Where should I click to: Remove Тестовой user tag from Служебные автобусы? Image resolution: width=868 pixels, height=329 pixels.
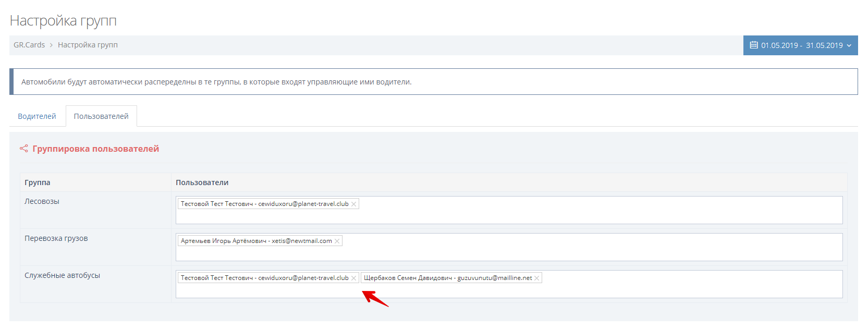pos(353,278)
